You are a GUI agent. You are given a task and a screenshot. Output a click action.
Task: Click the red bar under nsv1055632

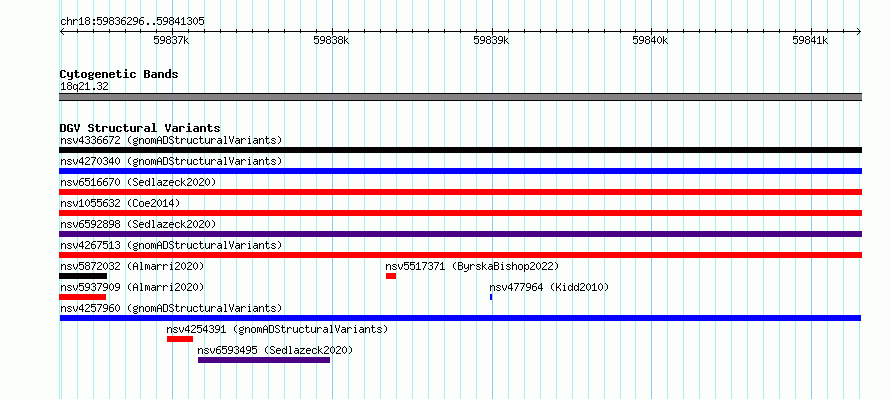(460, 213)
